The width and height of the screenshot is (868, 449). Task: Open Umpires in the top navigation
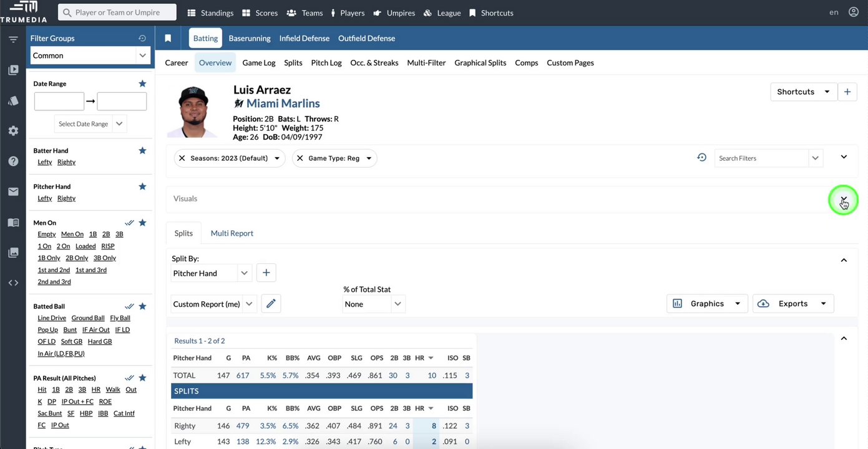click(394, 12)
